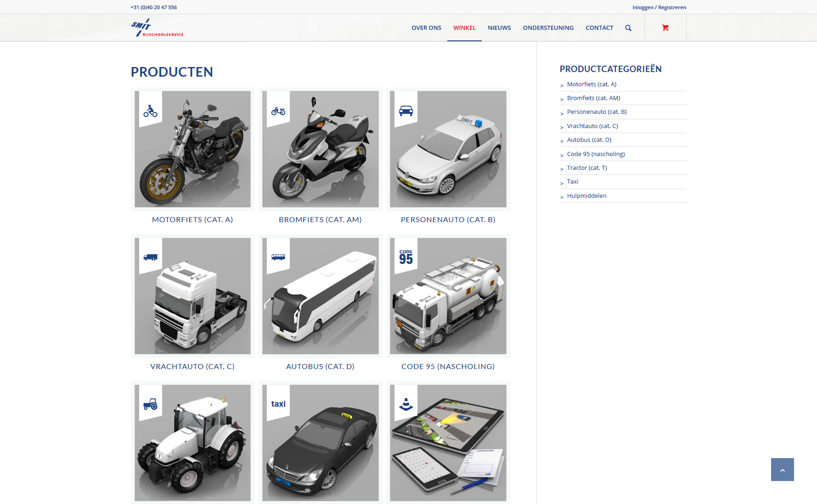Screen dimensions: 817x504
Task: Click the motorcycle category badge icon
Action: point(150,111)
